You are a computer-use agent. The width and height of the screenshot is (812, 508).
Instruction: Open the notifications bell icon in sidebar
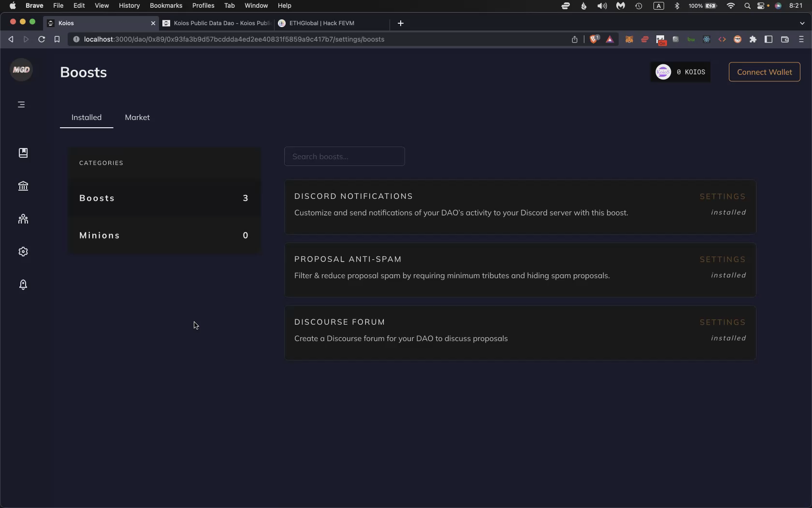coord(23,284)
